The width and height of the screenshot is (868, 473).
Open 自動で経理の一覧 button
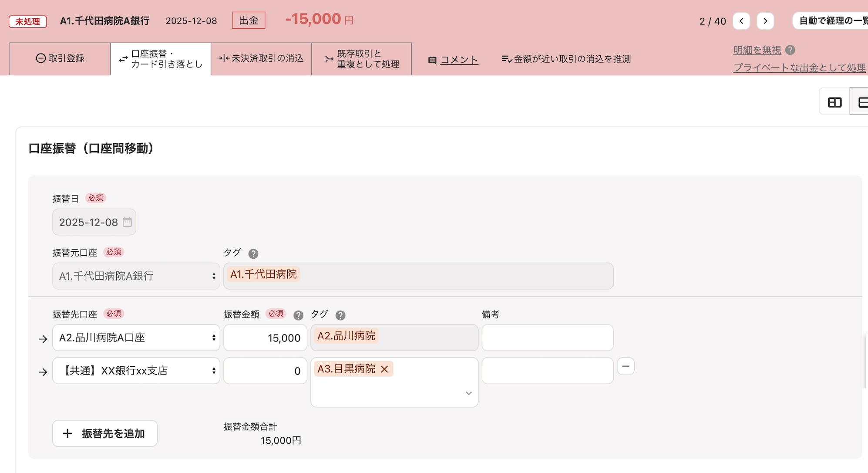831,21
